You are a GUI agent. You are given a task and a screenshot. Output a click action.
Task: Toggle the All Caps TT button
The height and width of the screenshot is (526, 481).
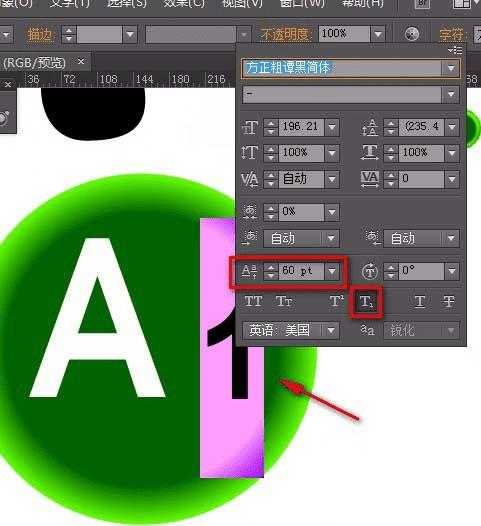[253, 301]
